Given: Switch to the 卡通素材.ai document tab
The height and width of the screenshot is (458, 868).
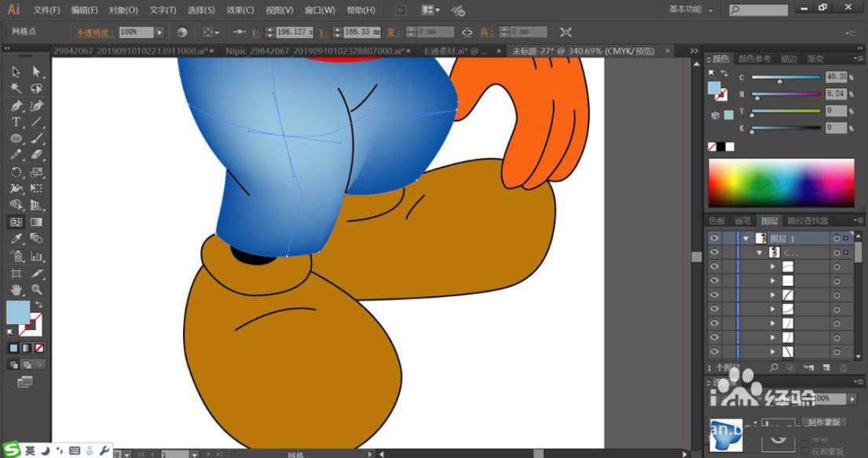Looking at the screenshot, I should tap(455, 51).
